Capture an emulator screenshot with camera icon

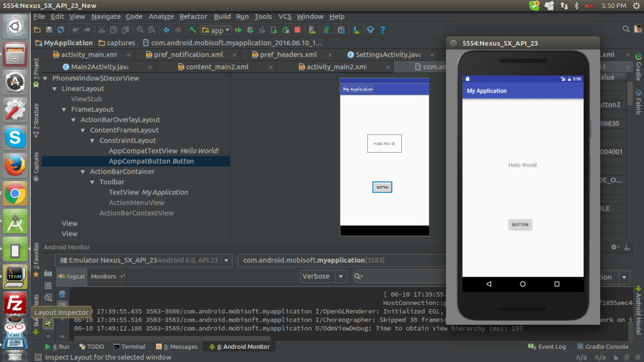click(x=48, y=273)
